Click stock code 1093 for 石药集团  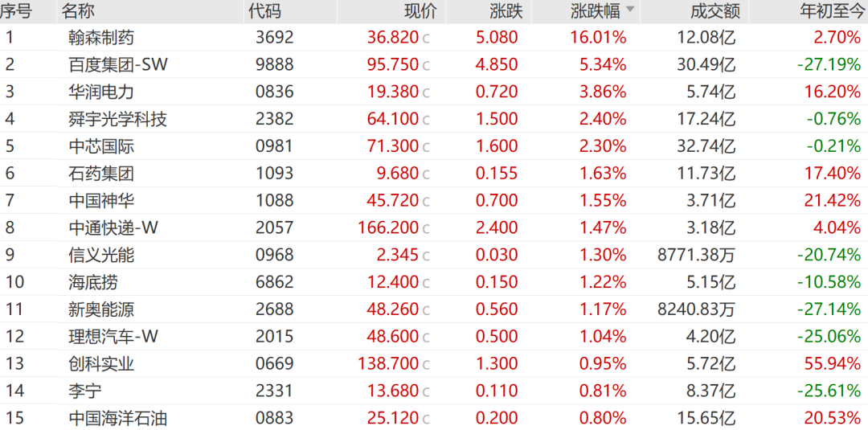point(275,174)
